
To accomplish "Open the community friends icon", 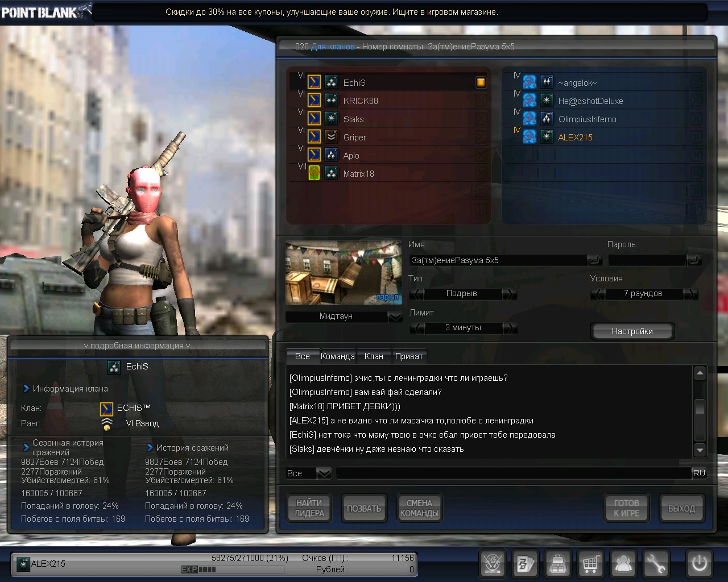I will 623,564.
